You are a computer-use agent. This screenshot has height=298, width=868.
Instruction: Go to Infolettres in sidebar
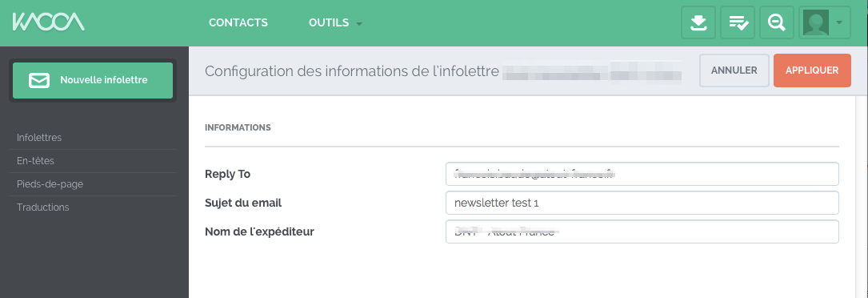point(39,137)
